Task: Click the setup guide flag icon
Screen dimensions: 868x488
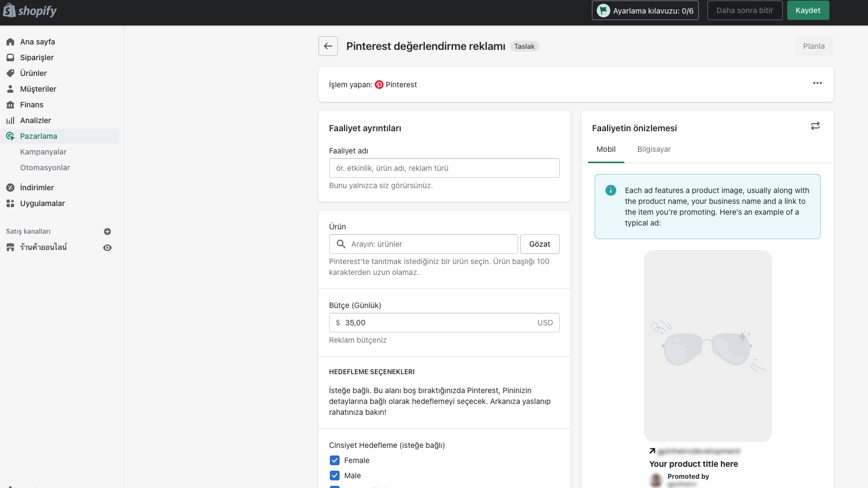Action: pos(603,10)
